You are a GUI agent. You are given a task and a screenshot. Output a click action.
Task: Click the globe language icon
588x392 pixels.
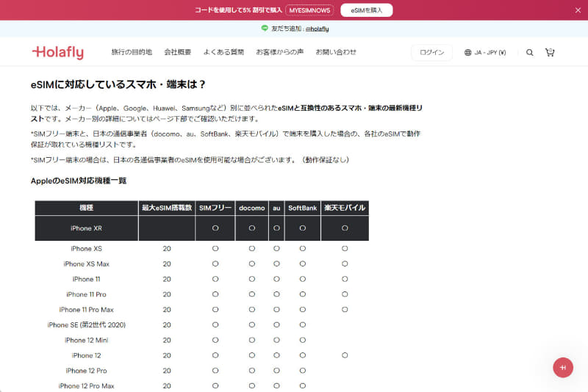pos(467,52)
